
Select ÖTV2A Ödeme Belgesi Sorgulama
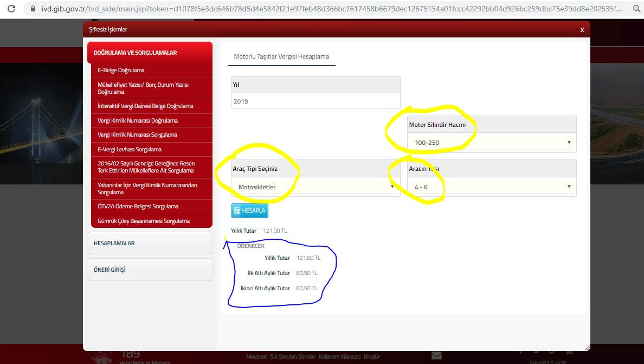coord(138,207)
